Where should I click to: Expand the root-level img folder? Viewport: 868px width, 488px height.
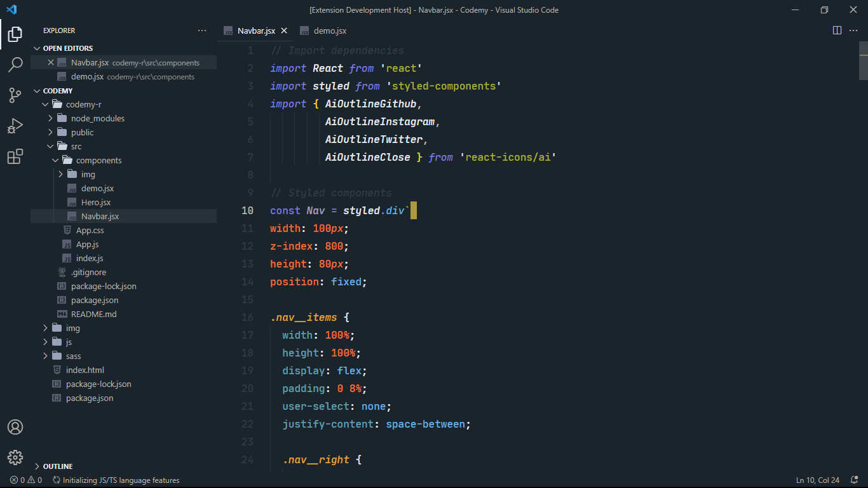click(46, 328)
